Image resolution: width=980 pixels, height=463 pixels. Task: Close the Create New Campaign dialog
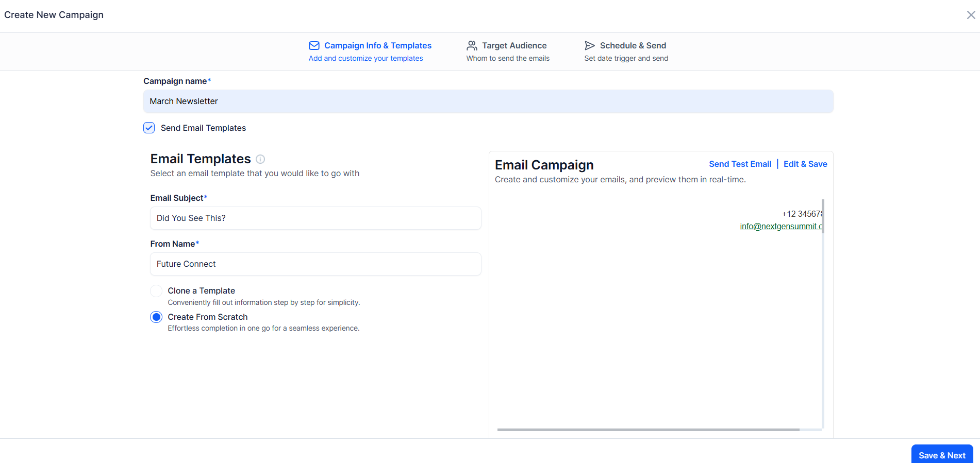click(971, 15)
